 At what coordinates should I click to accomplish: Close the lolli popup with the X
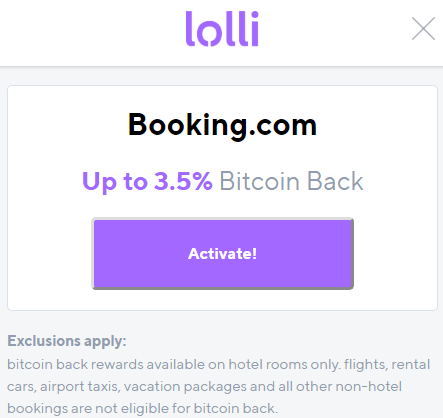423,28
